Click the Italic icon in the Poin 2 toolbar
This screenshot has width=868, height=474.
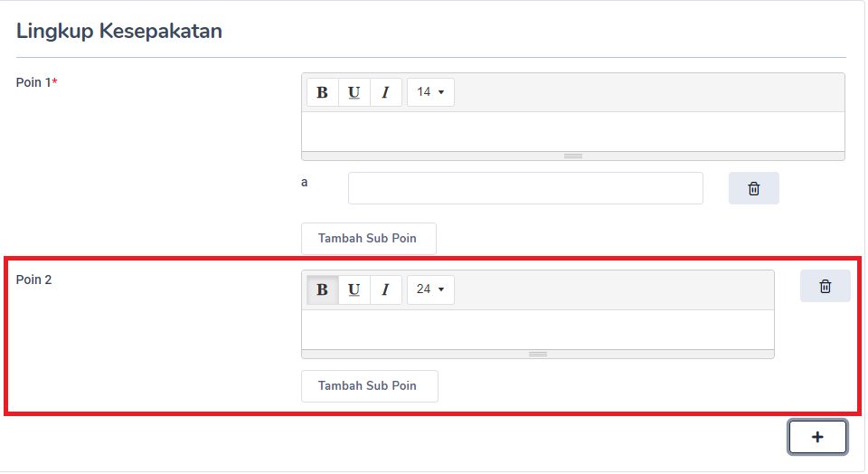pyautogui.click(x=386, y=289)
